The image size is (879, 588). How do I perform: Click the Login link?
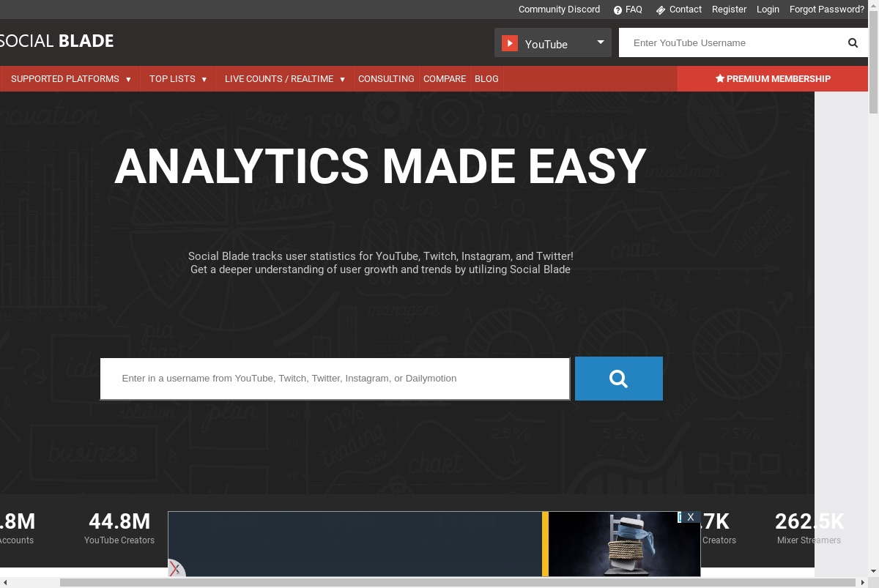768,10
